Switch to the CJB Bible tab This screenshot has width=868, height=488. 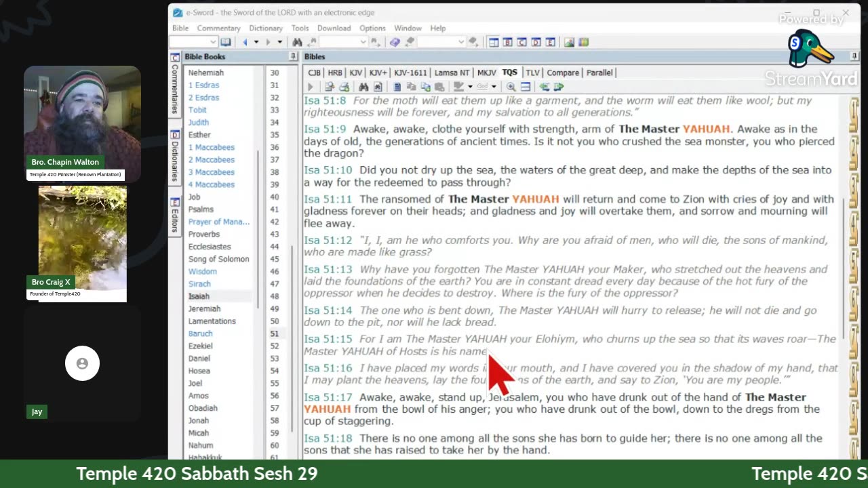314,73
